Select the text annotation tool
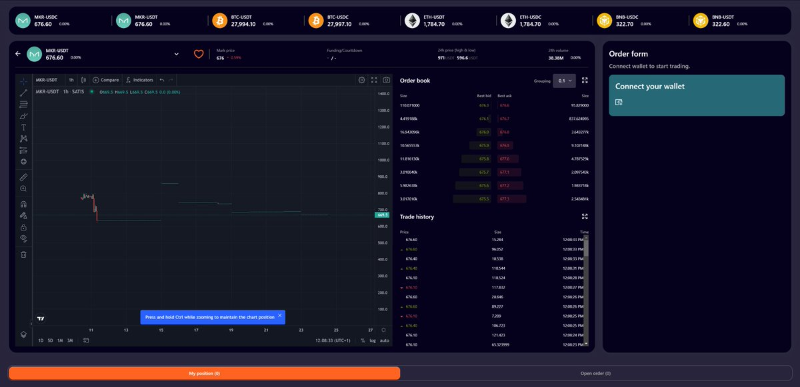Screen dimensions: 800x387 [x=23, y=127]
